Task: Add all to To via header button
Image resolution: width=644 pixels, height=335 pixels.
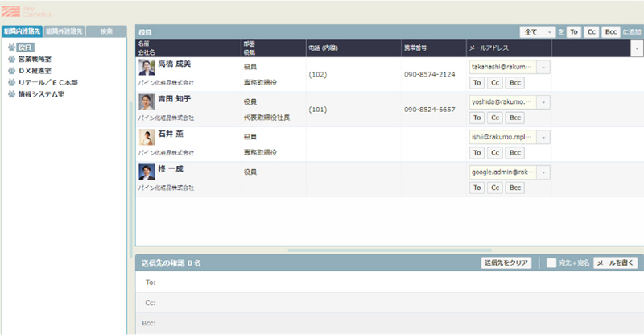Action: pyautogui.click(x=574, y=31)
